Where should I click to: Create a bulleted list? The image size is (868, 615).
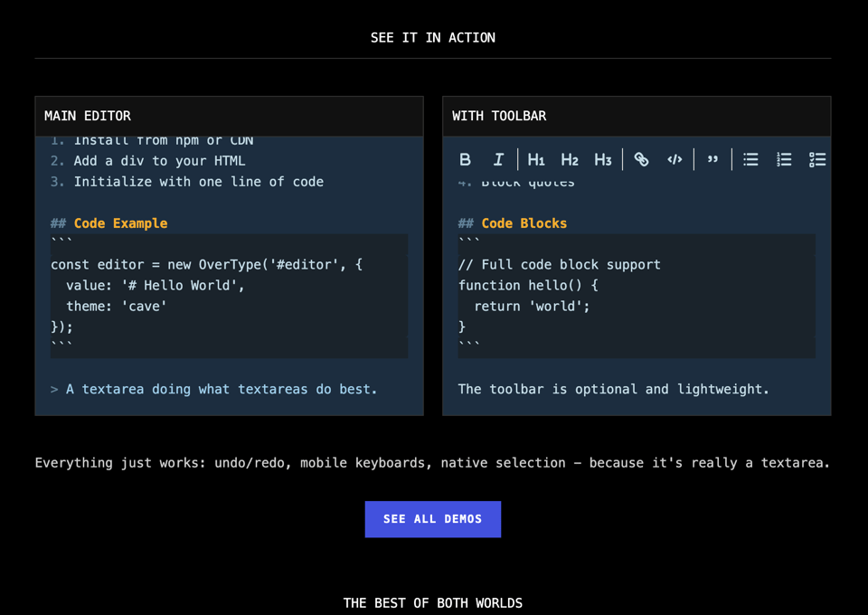coord(750,160)
